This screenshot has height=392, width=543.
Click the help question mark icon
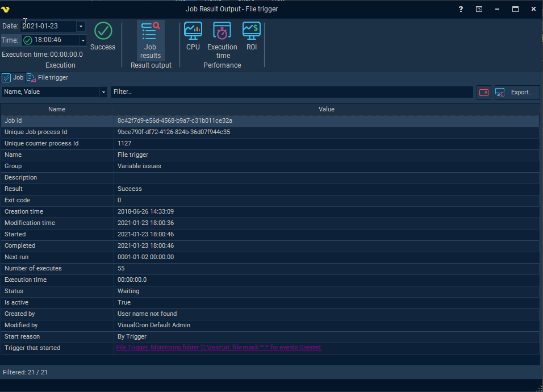(x=461, y=9)
